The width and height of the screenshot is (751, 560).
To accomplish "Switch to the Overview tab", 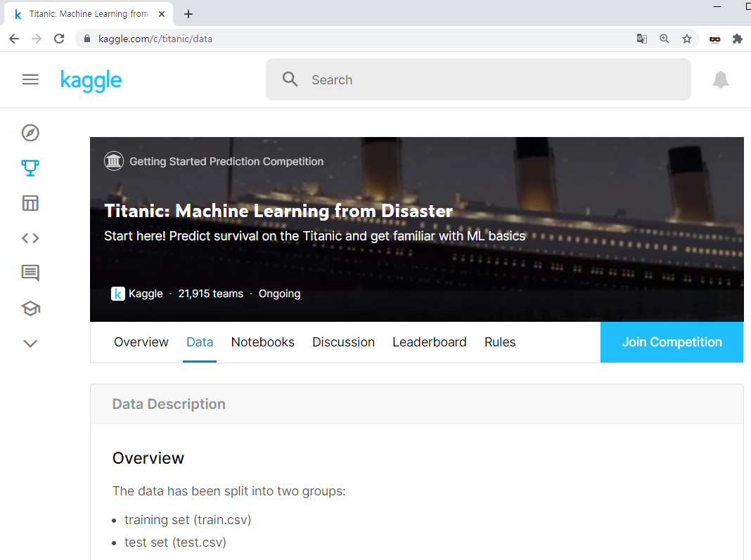I will [141, 342].
